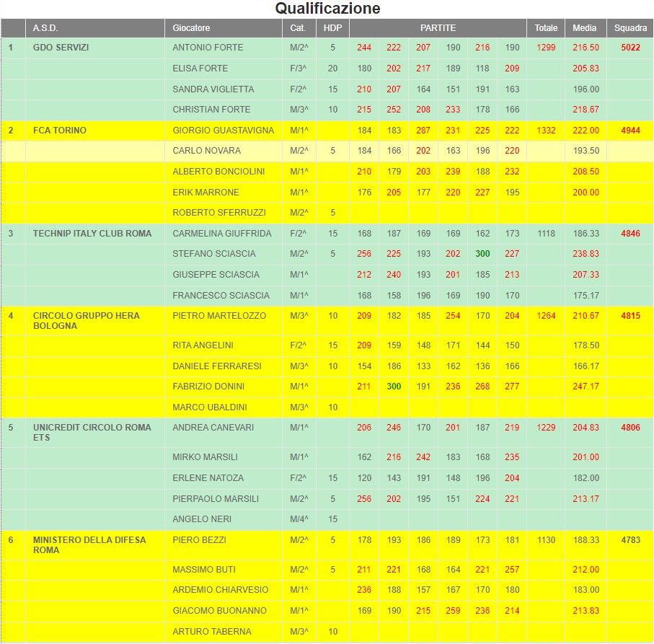Screen dimensions: 654x644
Task: Select team UNICREDIT CIRCOLO ROMA ETS
Action: click(92, 433)
